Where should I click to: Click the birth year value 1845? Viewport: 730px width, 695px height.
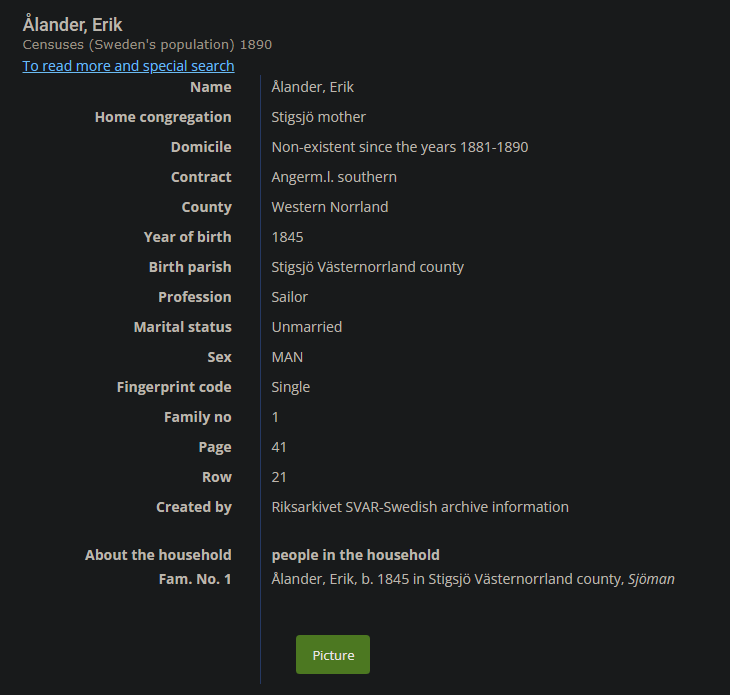point(288,237)
